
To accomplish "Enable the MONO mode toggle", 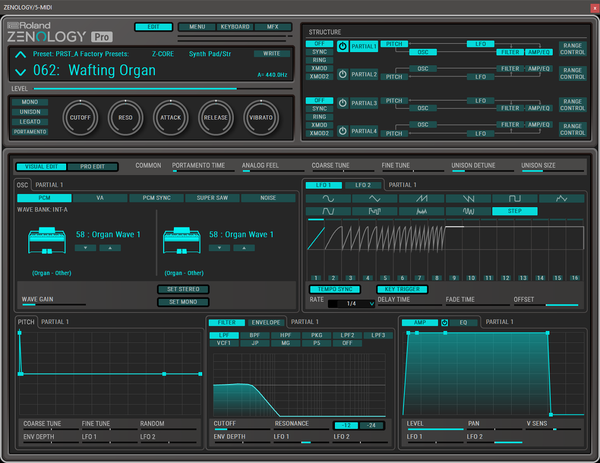I will [30, 102].
